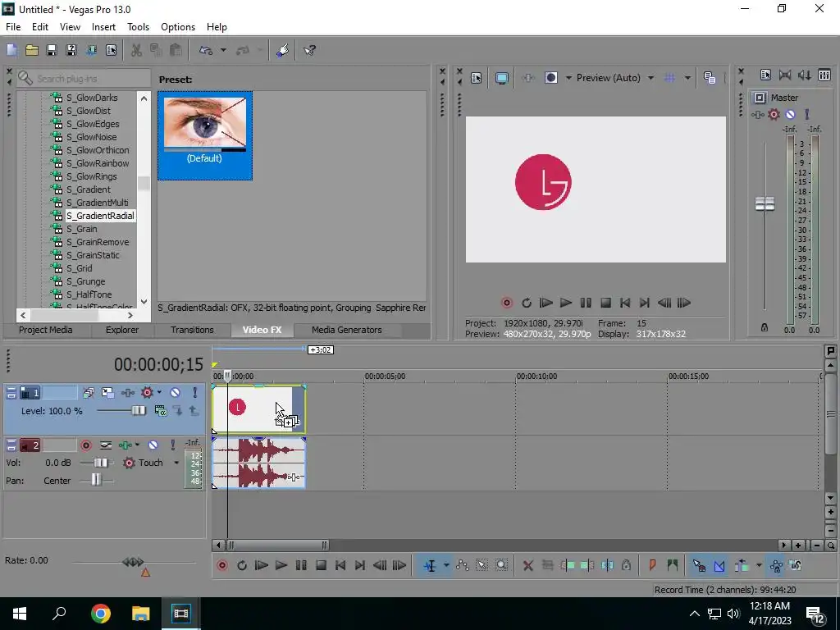
Task: Save the project with the floppy icon
Action: [52, 50]
